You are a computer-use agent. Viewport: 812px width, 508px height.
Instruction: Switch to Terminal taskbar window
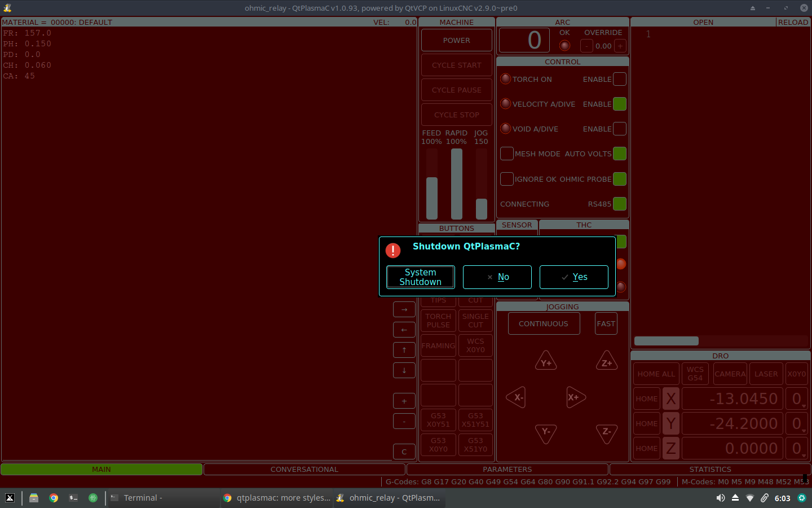[164, 498]
